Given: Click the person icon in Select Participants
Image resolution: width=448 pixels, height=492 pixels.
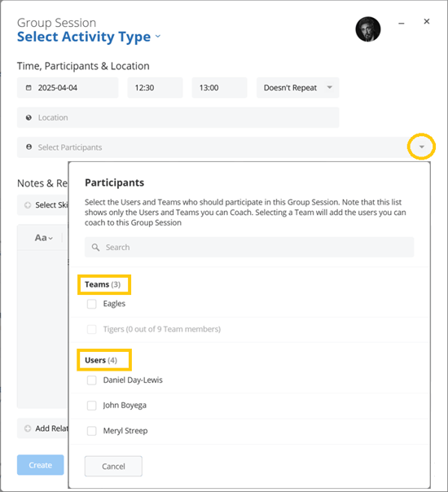Looking at the screenshot, I should 29,147.
